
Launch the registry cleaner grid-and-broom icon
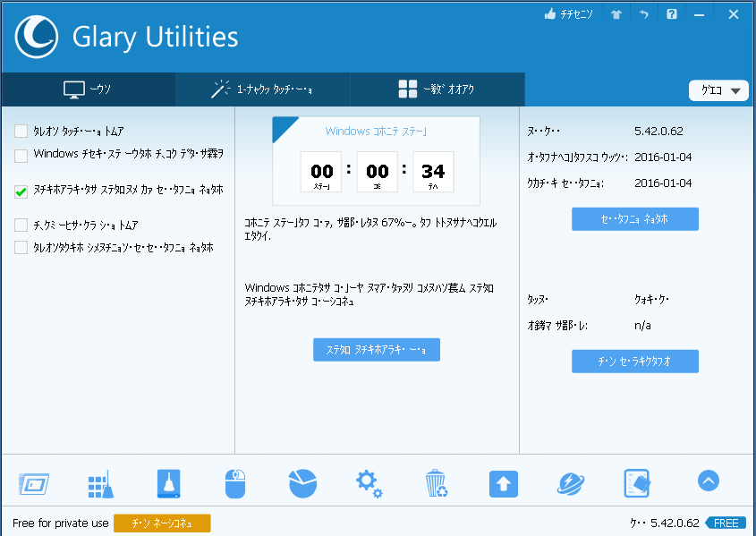[101, 483]
